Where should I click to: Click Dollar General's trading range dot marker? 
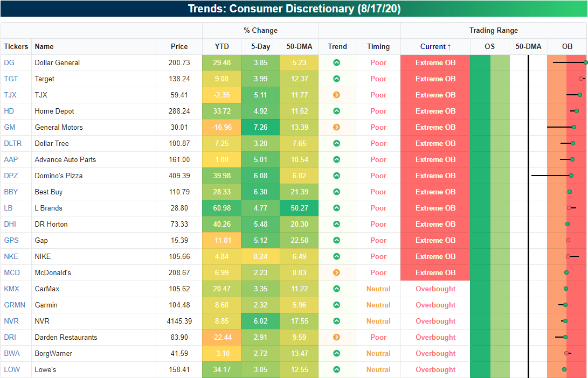(x=585, y=62)
